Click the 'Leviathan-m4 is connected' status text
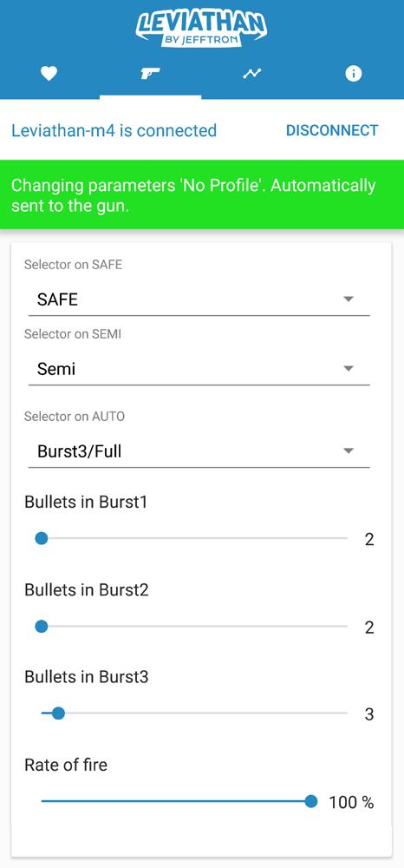Image resolution: width=404 pixels, height=868 pixels. (x=114, y=131)
